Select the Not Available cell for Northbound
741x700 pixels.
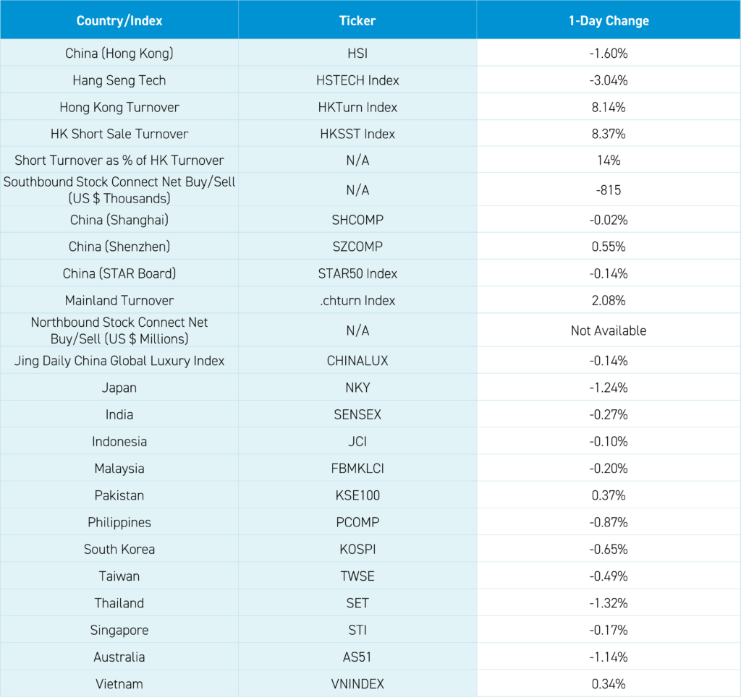coord(609,330)
